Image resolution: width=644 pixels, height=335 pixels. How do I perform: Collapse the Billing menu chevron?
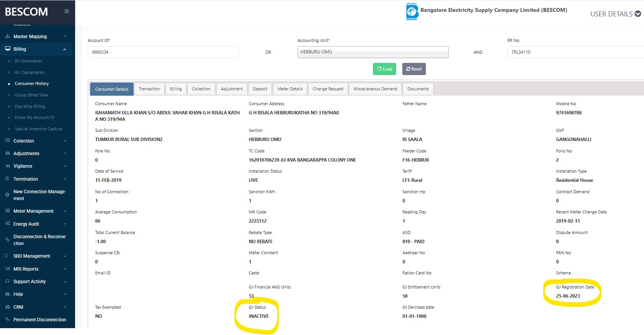(64, 49)
